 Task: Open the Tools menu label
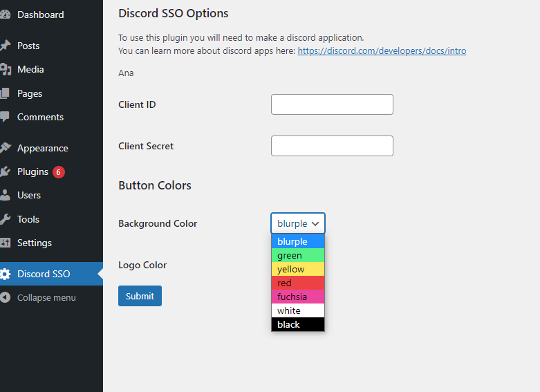[28, 219]
